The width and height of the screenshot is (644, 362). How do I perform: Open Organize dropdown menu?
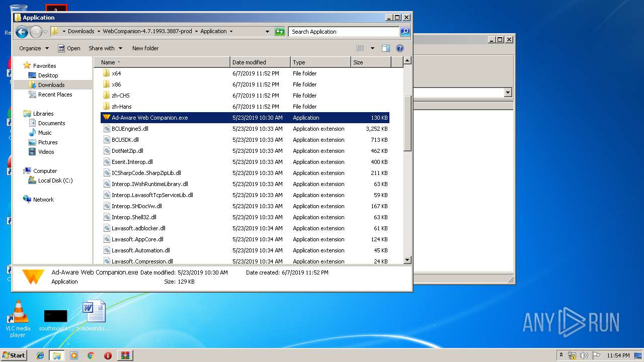(x=34, y=48)
